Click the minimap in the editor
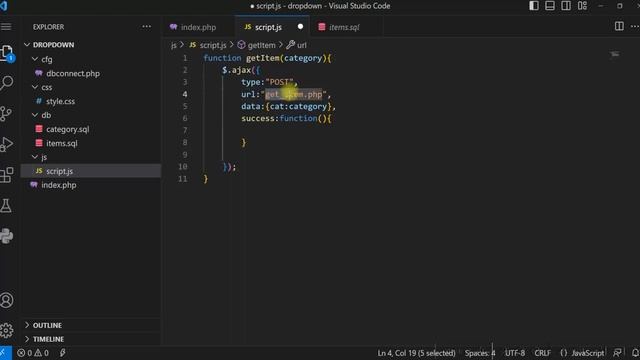Screen dimensions: 640x360 pyautogui.click(x=615, y=54)
